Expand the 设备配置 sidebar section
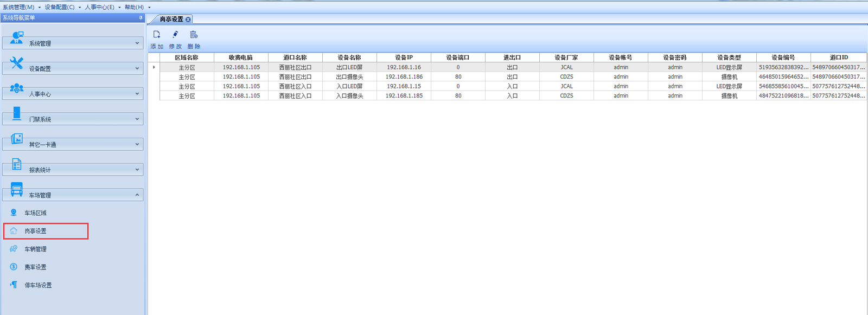This screenshot has width=868, height=315. click(x=73, y=68)
